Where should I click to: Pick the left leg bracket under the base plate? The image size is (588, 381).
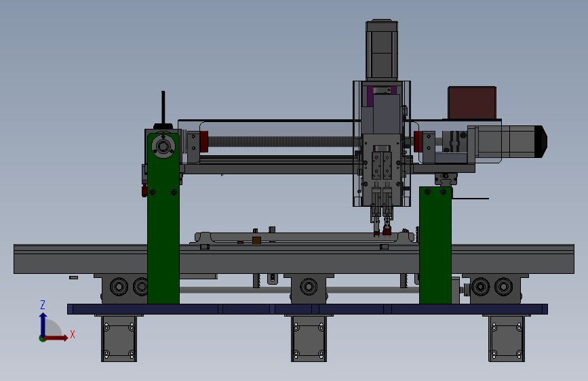coord(119,338)
